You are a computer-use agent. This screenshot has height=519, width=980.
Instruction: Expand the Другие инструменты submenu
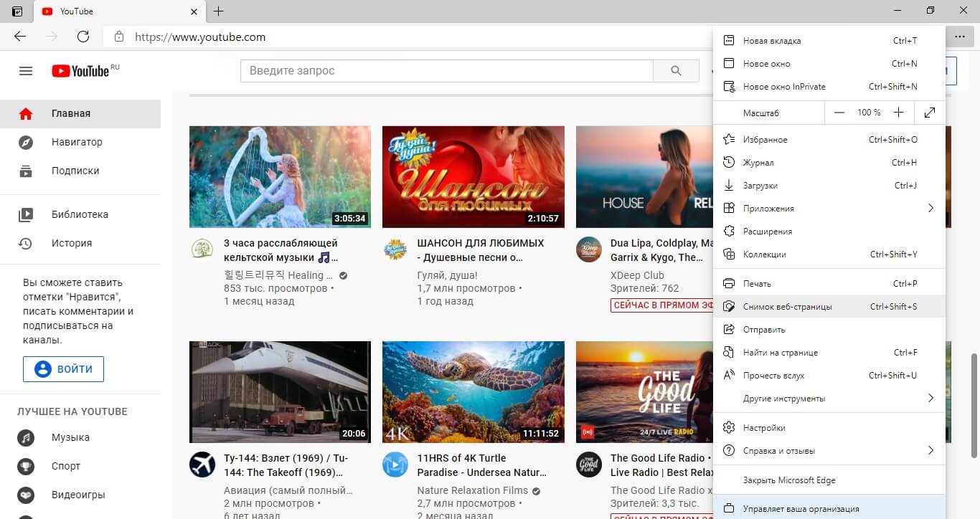point(930,398)
